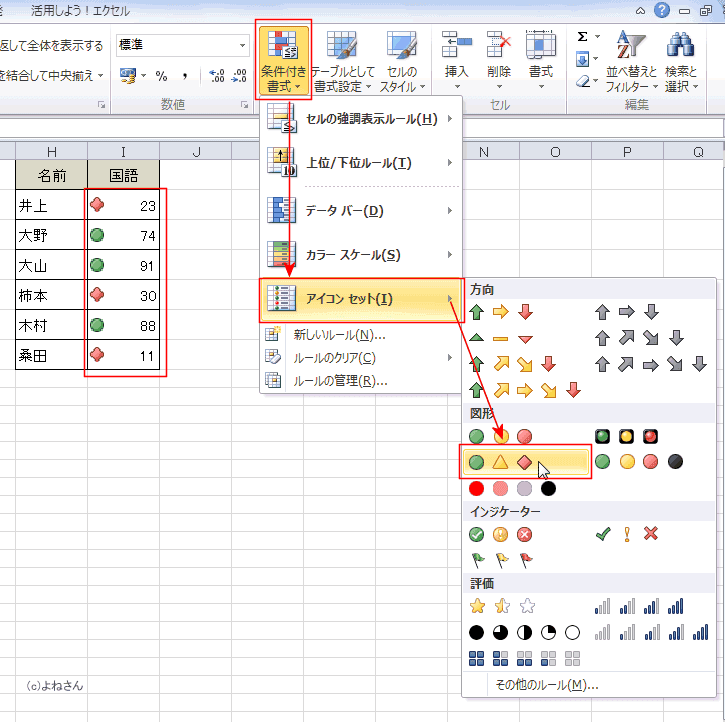725x722 pixels.
Task: Select cell with name 井上
Action: coord(51,205)
